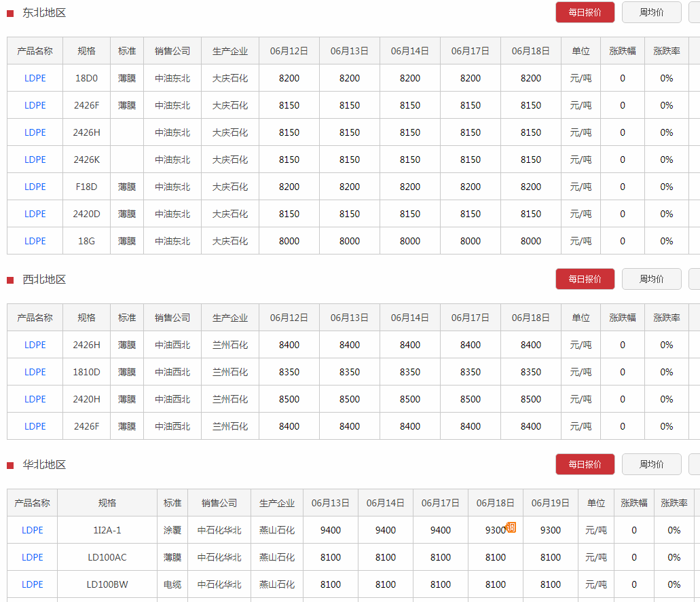700x602 pixels.
Task: Click the LD100AC specification cell
Action: pos(107,557)
